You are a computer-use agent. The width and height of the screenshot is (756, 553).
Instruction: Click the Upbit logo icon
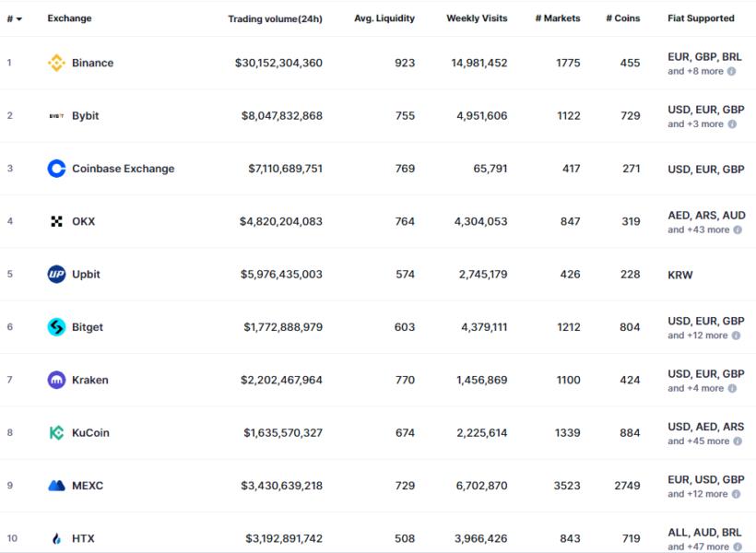click(x=56, y=275)
